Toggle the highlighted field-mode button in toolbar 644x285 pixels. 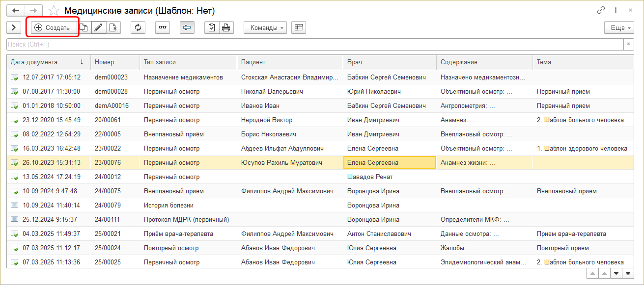click(x=187, y=28)
